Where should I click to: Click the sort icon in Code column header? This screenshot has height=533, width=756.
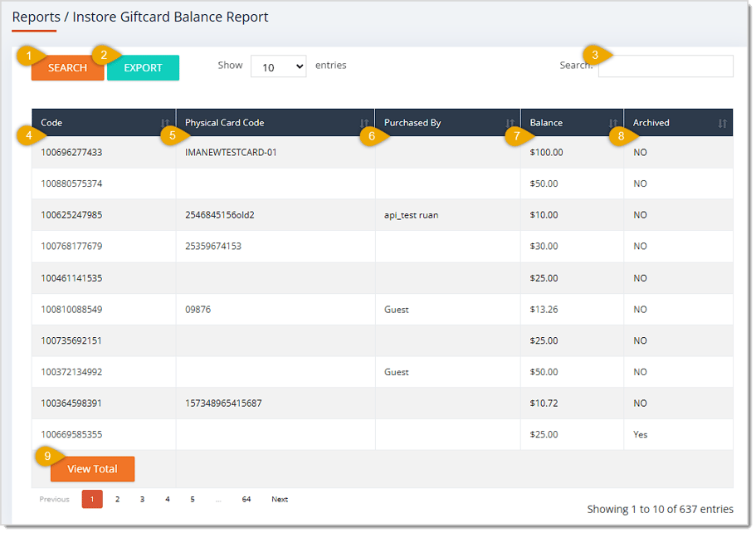pyautogui.click(x=165, y=124)
